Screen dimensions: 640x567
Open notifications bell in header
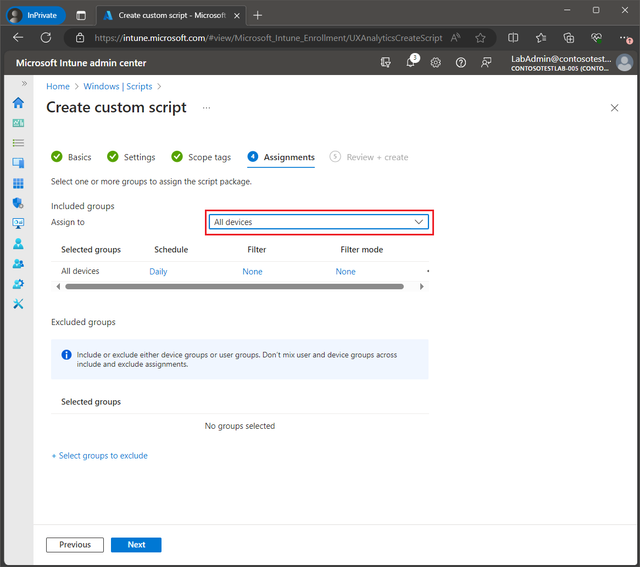tap(411, 62)
